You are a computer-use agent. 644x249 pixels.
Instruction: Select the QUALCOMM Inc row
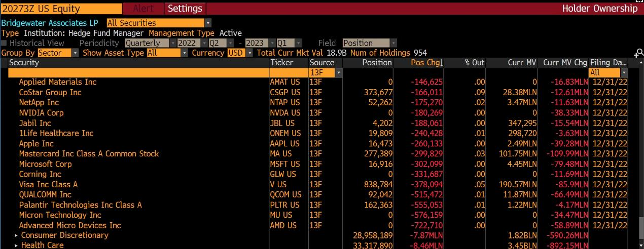[x=318, y=195]
